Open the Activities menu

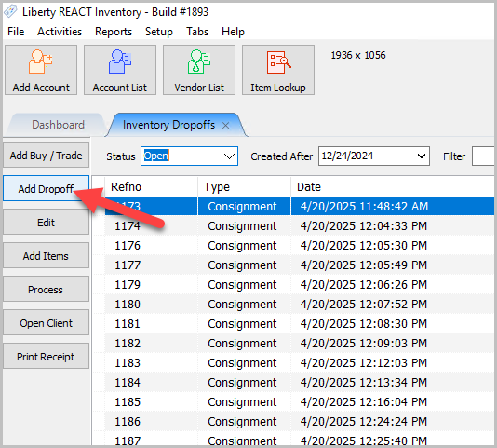tap(60, 32)
